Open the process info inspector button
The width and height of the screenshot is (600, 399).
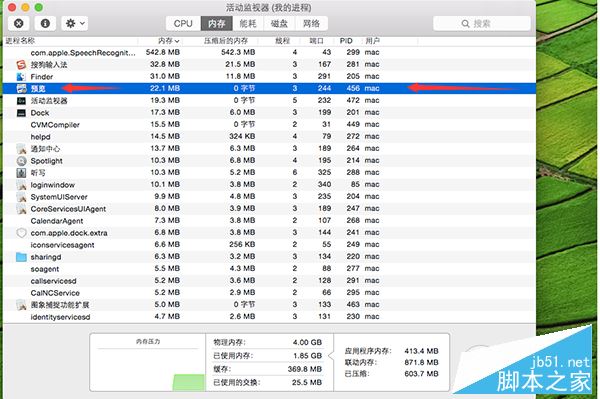(45, 23)
